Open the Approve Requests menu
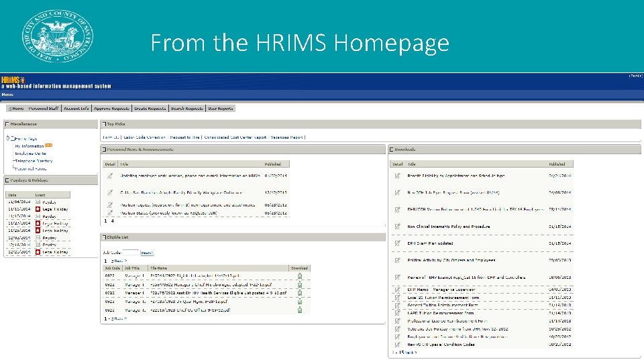The width and height of the screenshot is (644, 362). pos(112,109)
